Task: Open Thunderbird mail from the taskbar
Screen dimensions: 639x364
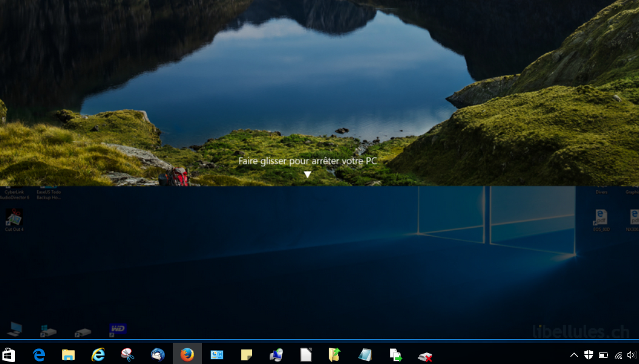Action: pyautogui.click(x=157, y=355)
